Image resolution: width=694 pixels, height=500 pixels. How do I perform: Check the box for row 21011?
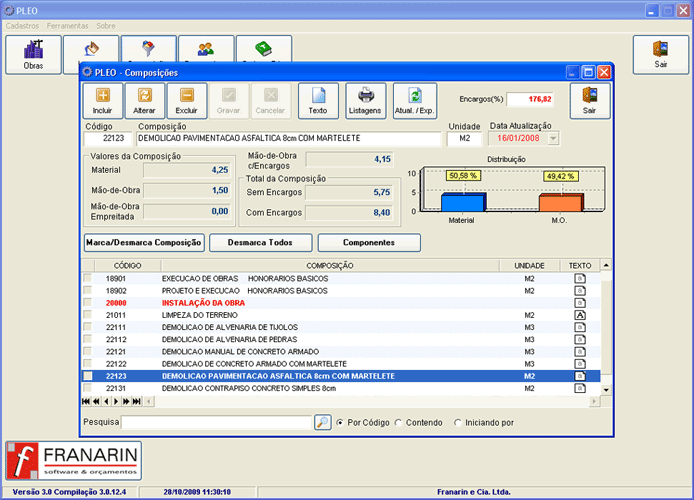(x=88, y=315)
